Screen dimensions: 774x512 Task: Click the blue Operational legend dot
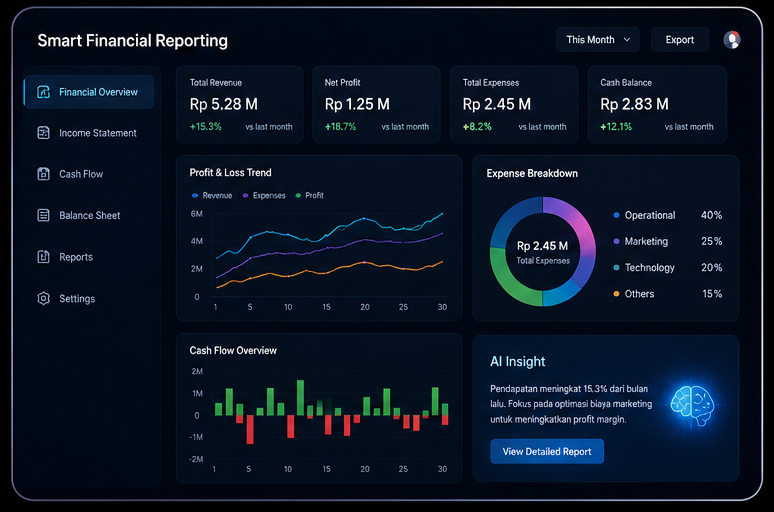click(x=616, y=215)
